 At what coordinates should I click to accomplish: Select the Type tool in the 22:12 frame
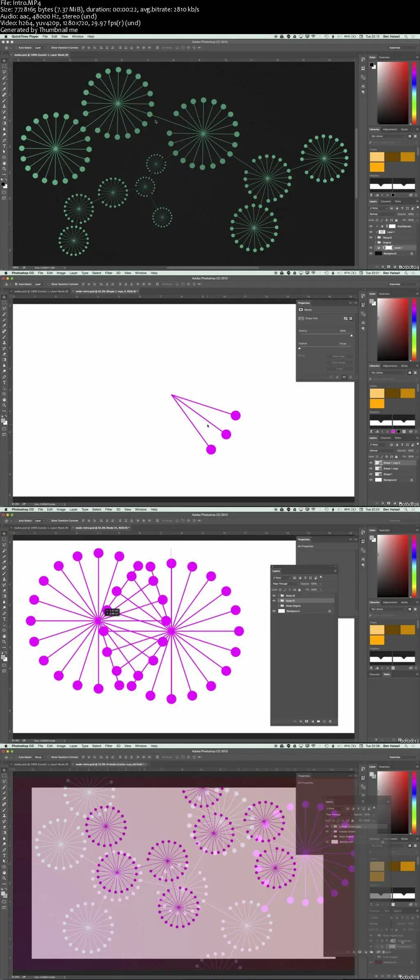4,146
